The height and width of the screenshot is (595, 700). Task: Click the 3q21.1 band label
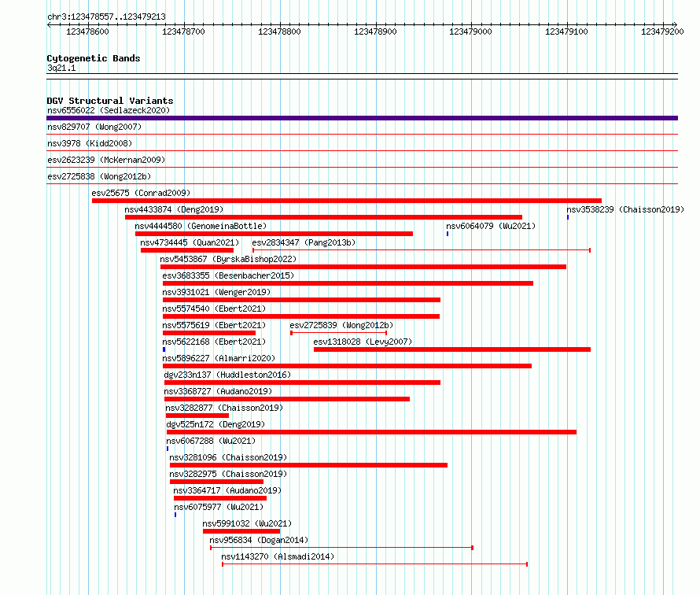tap(61, 68)
